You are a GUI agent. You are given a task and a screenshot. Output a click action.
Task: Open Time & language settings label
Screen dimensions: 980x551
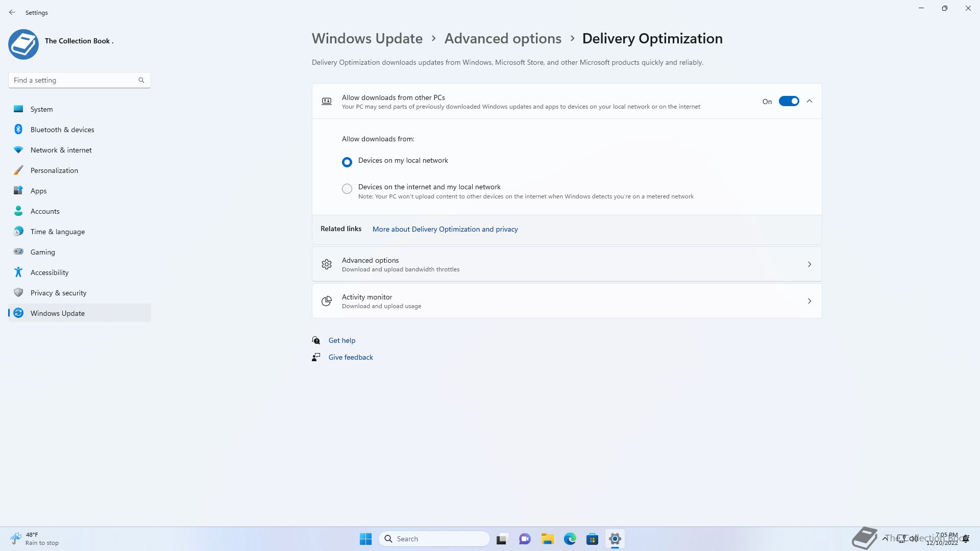(58, 232)
